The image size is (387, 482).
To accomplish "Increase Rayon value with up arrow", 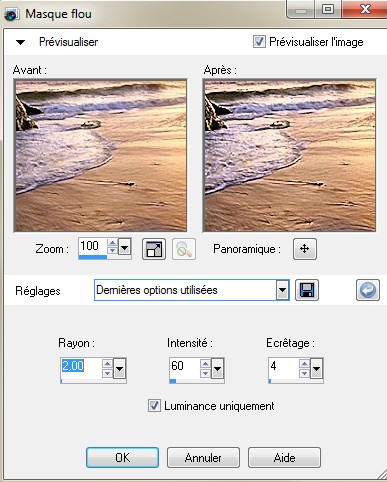I will [x=107, y=363].
